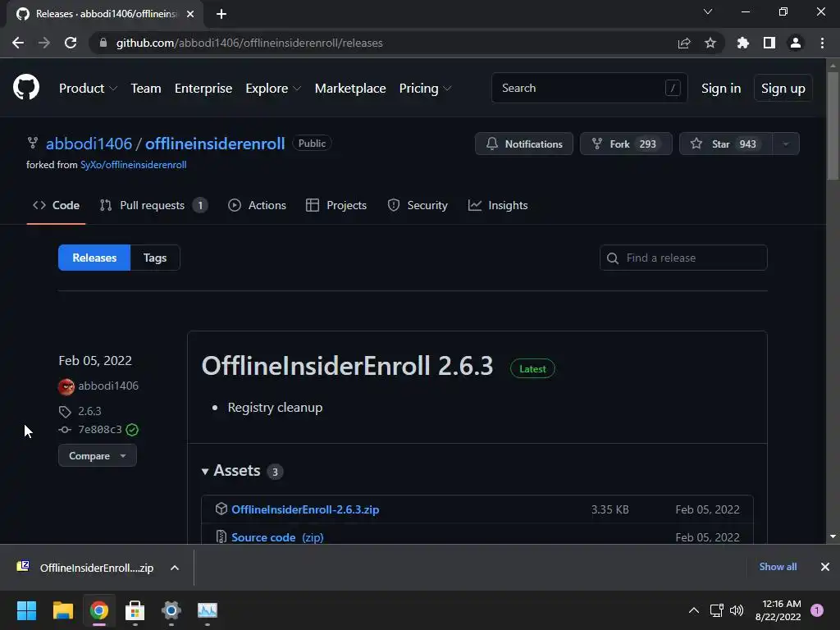
Task: Click Show all downloads
Action: (778, 567)
